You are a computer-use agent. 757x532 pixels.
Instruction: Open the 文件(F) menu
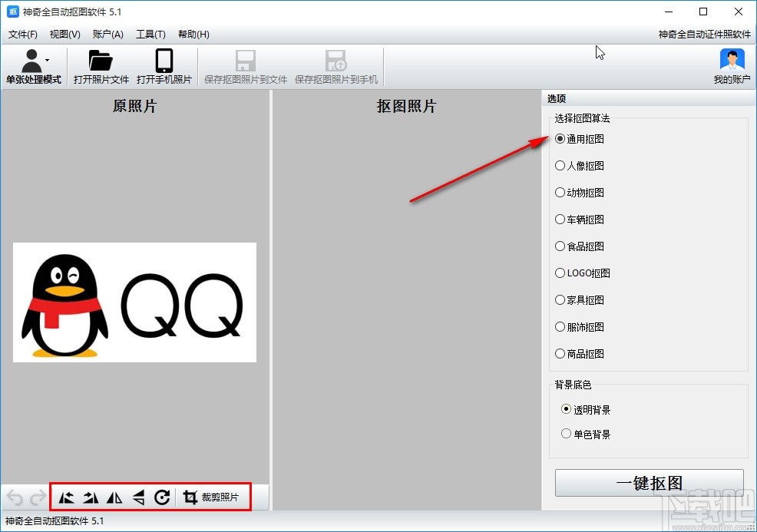23,35
